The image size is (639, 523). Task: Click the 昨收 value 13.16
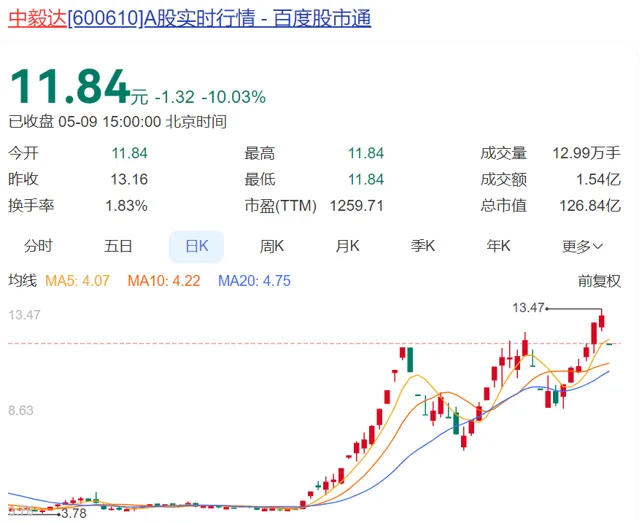coord(129,179)
